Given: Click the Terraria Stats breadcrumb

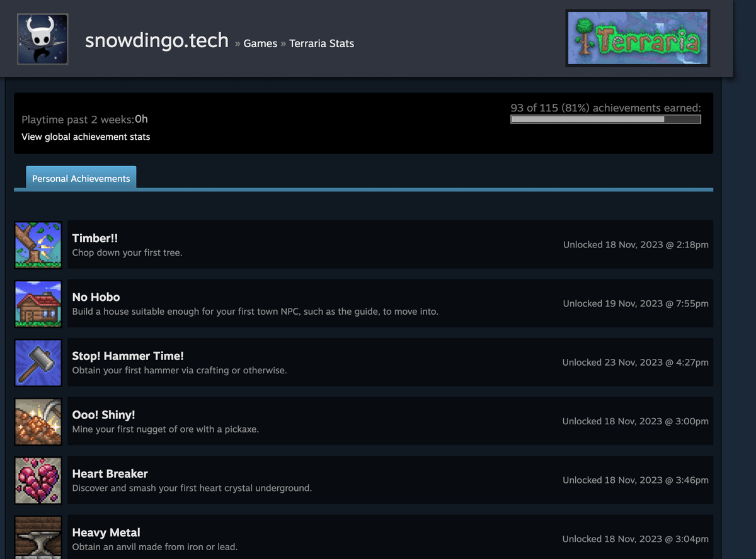Looking at the screenshot, I should (x=321, y=43).
